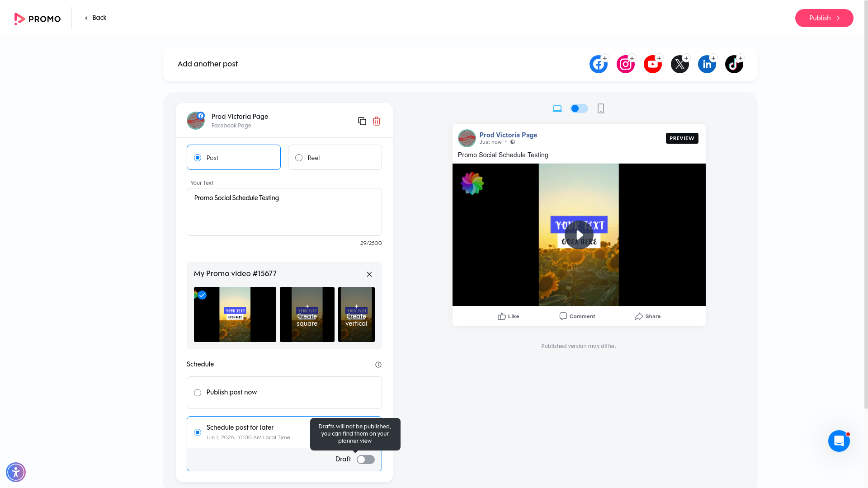Duplicate the Prod Victoria Page post
Image resolution: width=868 pixels, height=488 pixels.
click(x=362, y=121)
